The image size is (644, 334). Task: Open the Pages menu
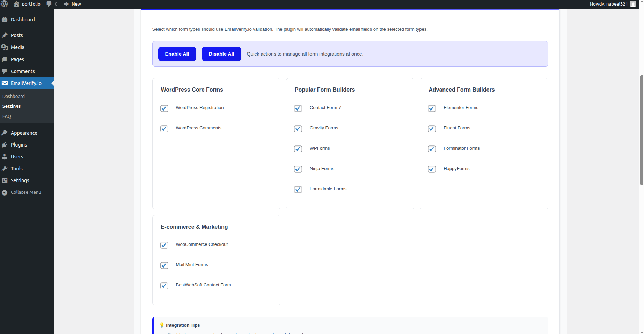27,59
